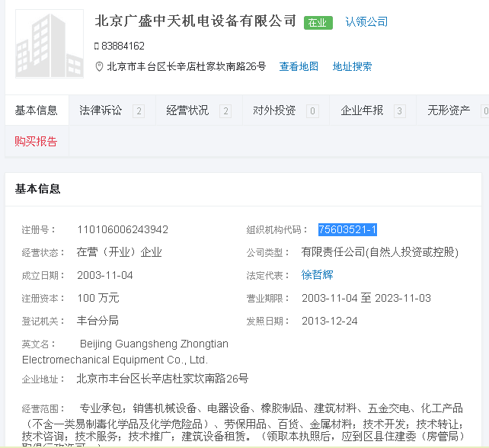The image size is (489, 448).
Task: Click the English name Beijing Guangsheng Zhongtian text
Action: (x=154, y=344)
